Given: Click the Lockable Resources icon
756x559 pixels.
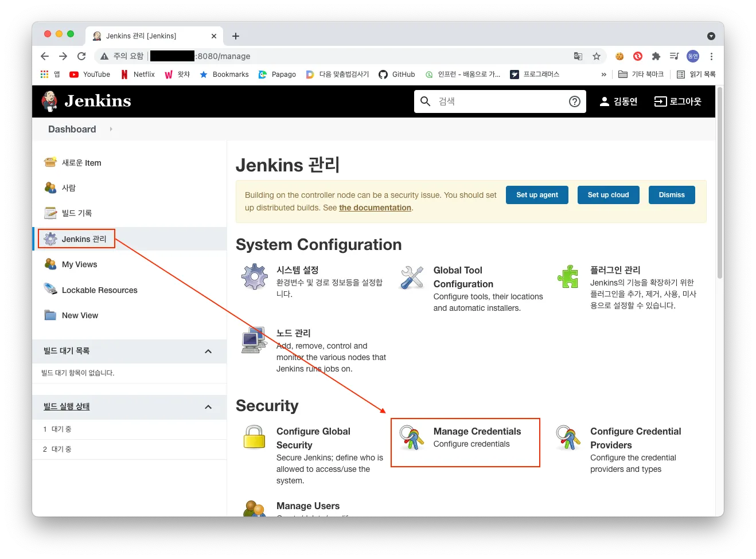Looking at the screenshot, I should (50, 290).
